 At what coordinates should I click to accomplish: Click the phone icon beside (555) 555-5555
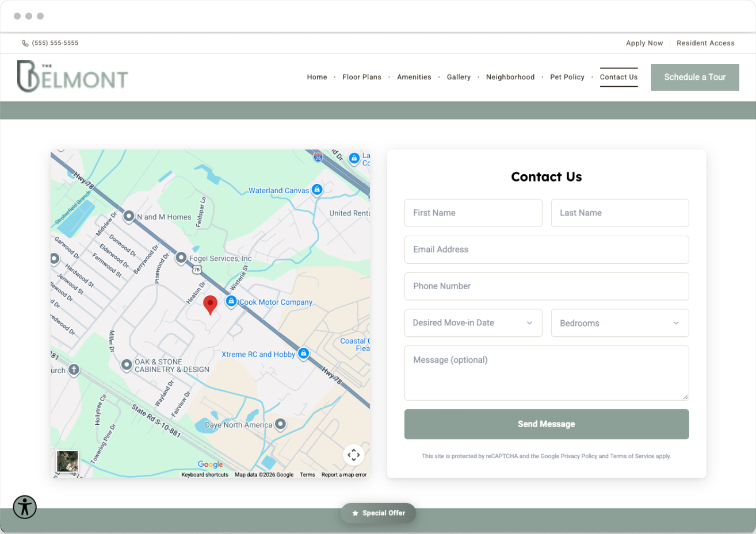click(x=25, y=43)
